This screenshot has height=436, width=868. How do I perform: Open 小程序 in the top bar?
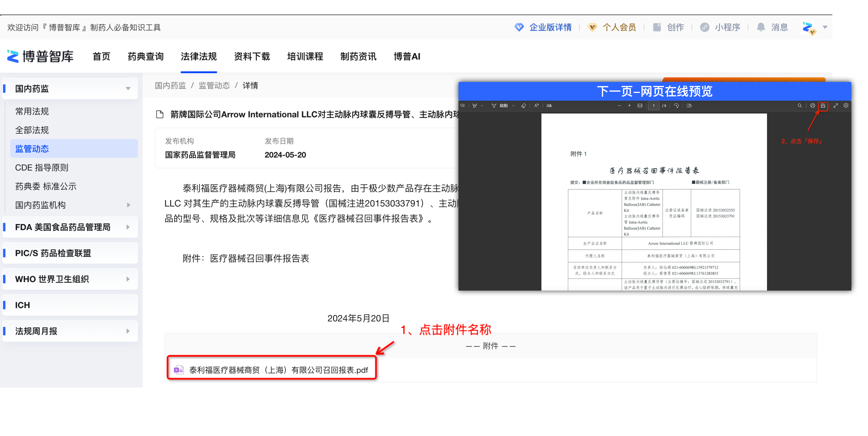720,27
